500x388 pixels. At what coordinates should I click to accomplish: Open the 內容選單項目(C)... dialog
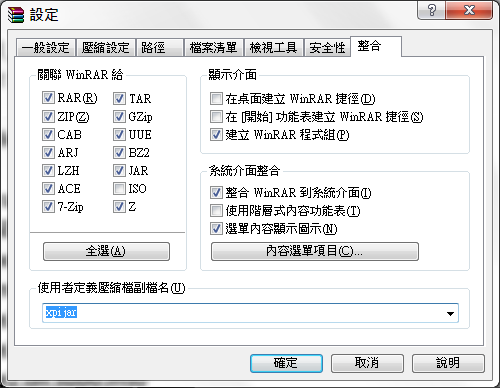(315, 251)
